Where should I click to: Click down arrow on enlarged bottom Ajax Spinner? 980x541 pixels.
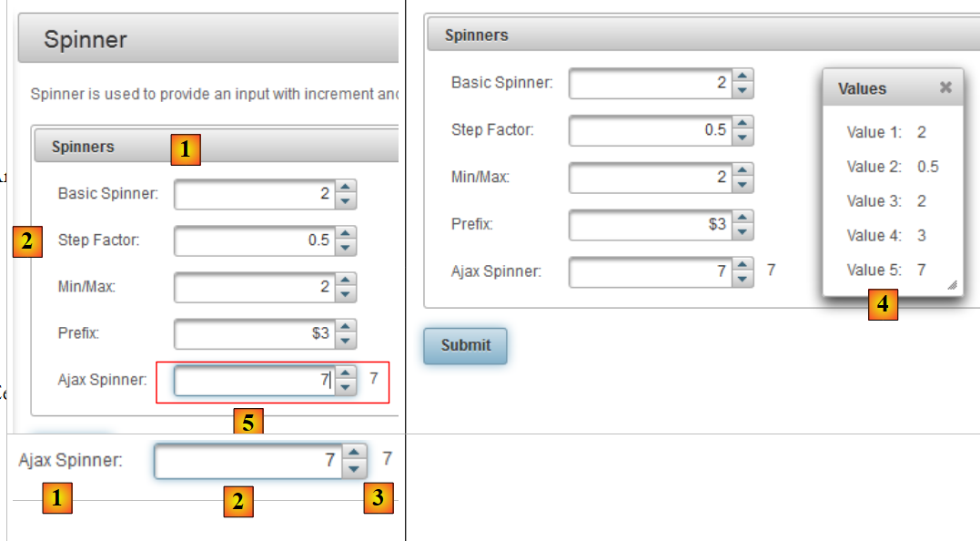pos(355,469)
